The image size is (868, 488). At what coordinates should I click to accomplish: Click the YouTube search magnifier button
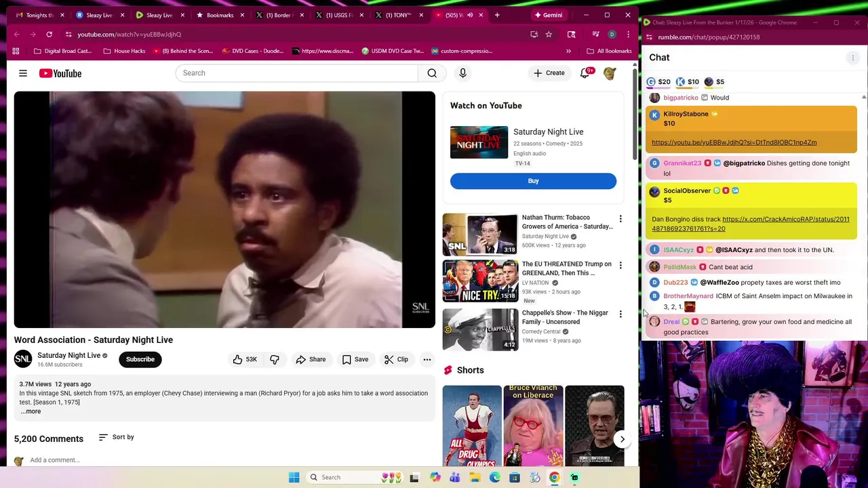432,73
